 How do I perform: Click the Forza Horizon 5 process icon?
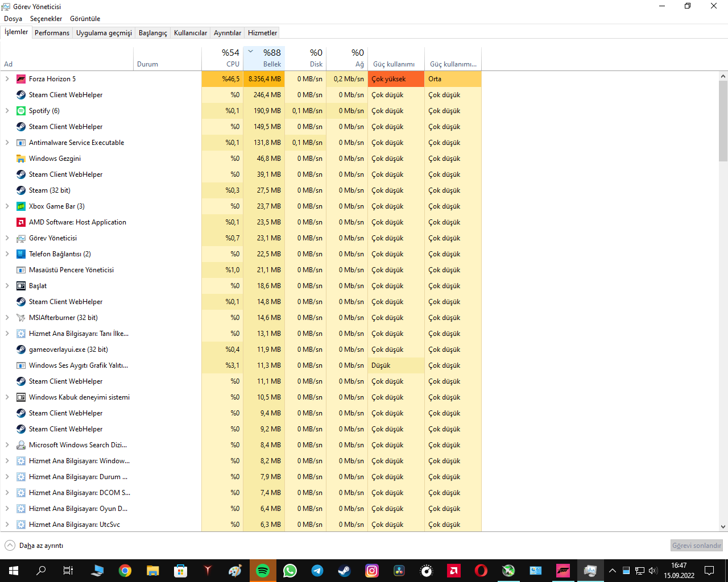(x=21, y=79)
